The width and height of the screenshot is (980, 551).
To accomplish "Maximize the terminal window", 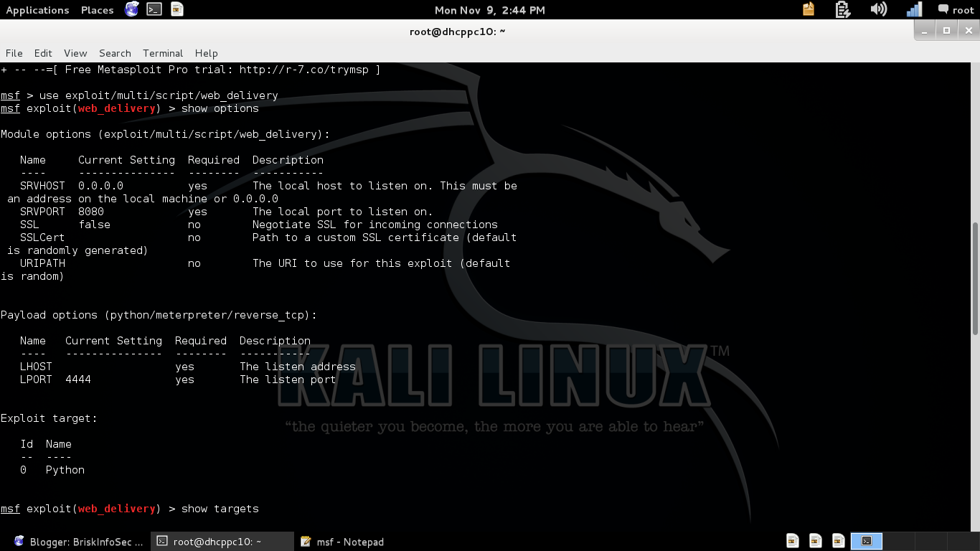I will tap(946, 30).
